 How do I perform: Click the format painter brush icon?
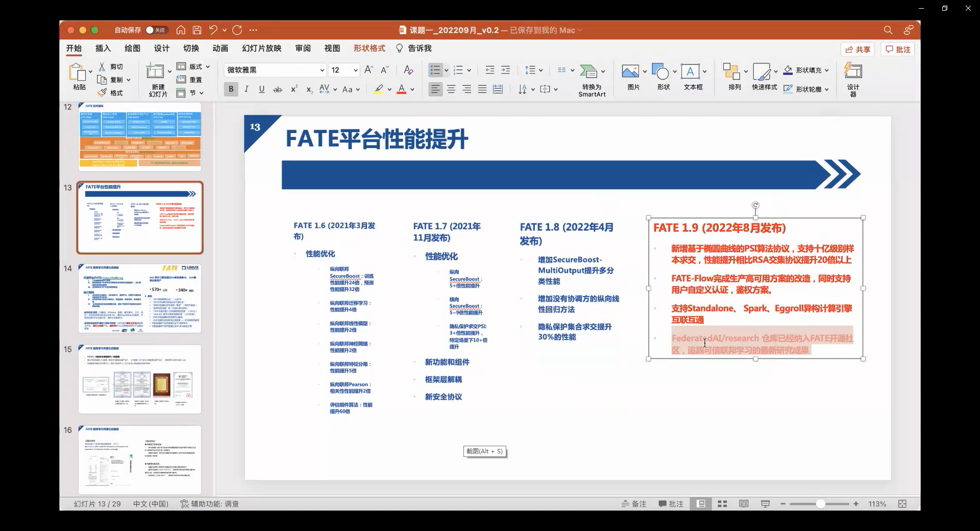coord(102,92)
